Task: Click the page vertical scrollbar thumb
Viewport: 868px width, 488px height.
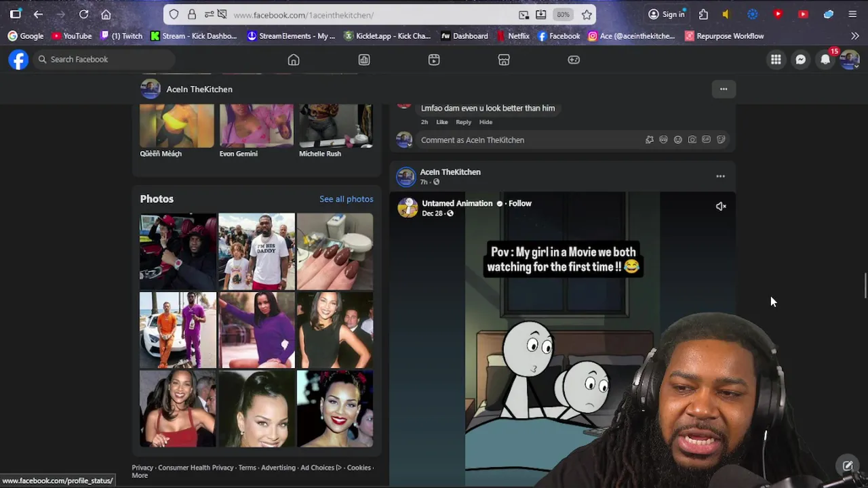Action: pos(865,285)
